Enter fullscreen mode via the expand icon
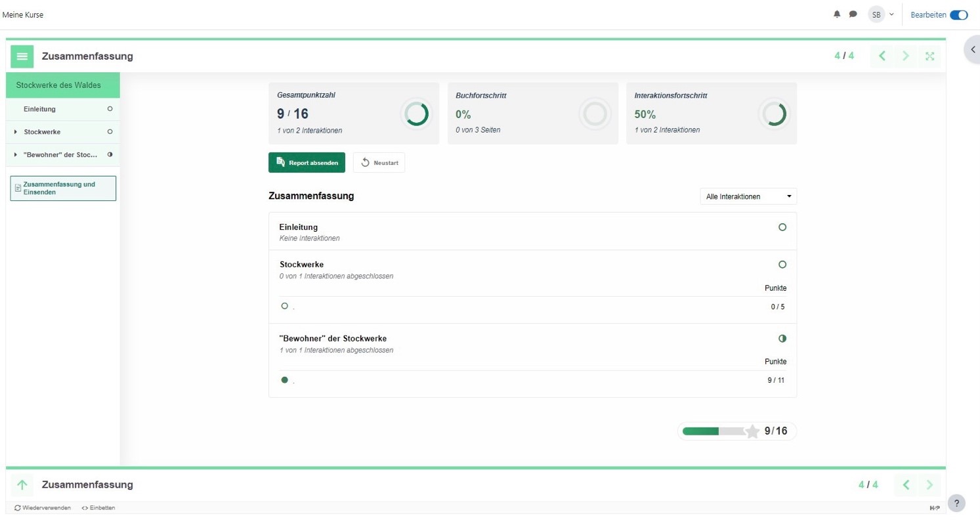The image size is (980, 520). [929, 56]
